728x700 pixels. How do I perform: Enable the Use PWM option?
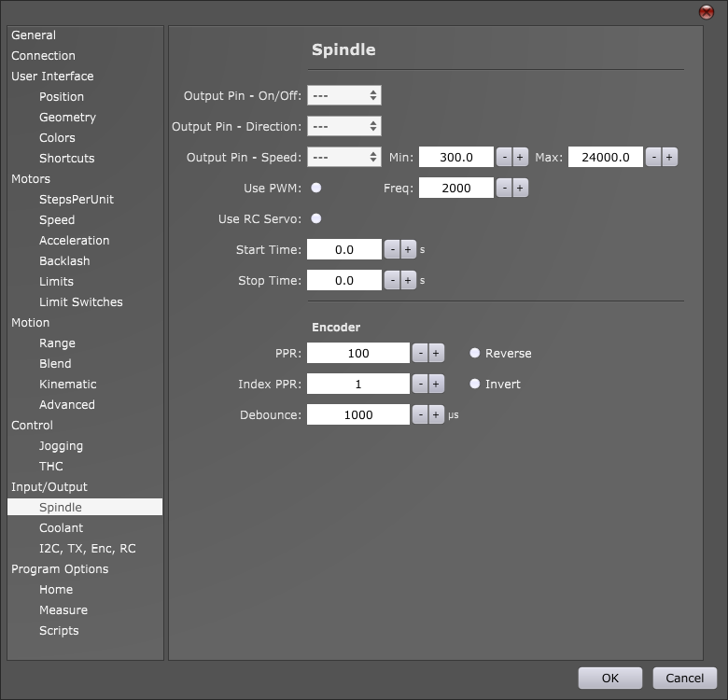tap(316, 188)
